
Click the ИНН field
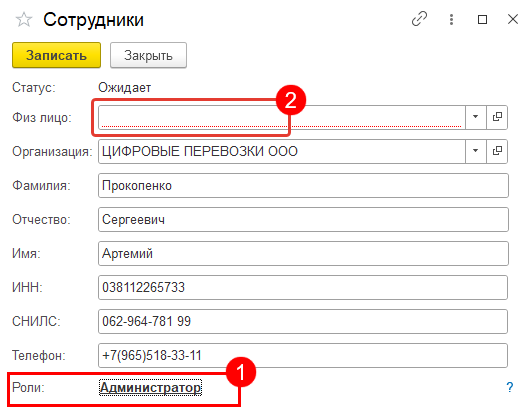click(x=303, y=287)
